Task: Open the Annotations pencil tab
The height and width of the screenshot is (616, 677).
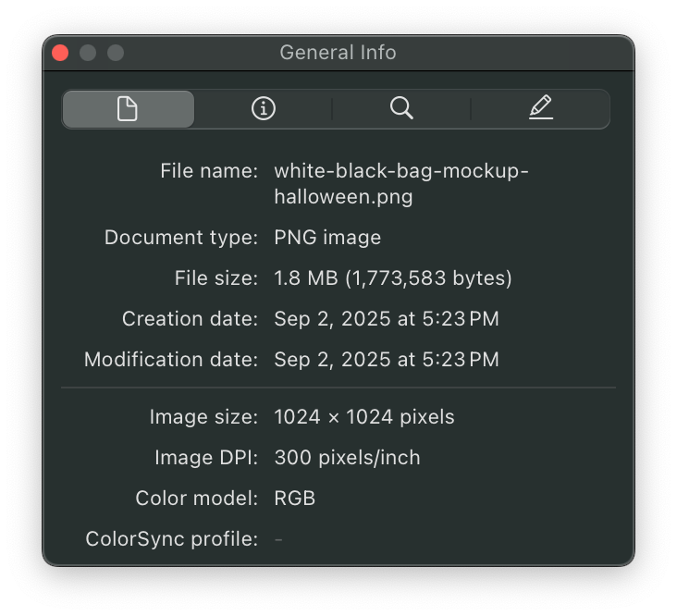Action: click(x=541, y=109)
